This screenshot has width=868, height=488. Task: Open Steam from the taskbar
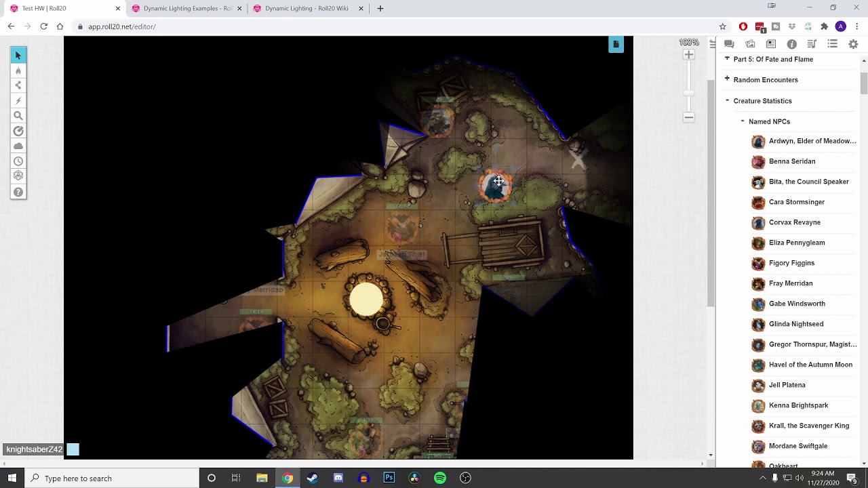[x=313, y=479]
